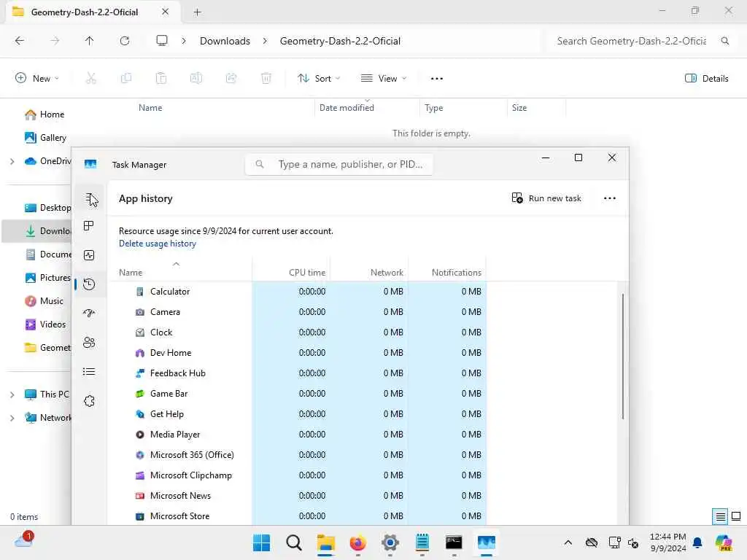Launch Firefox from taskbar
Screen dimensions: 747x560
pos(357,542)
